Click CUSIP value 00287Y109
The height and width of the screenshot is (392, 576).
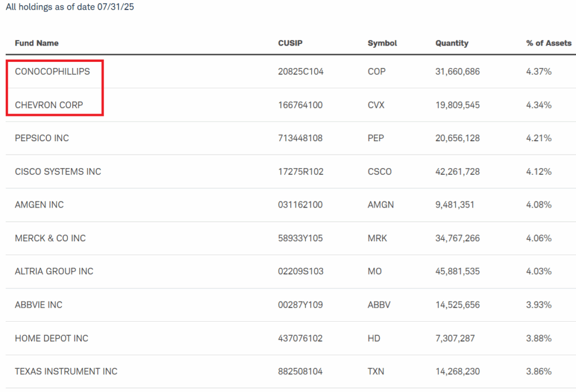[300, 305]
